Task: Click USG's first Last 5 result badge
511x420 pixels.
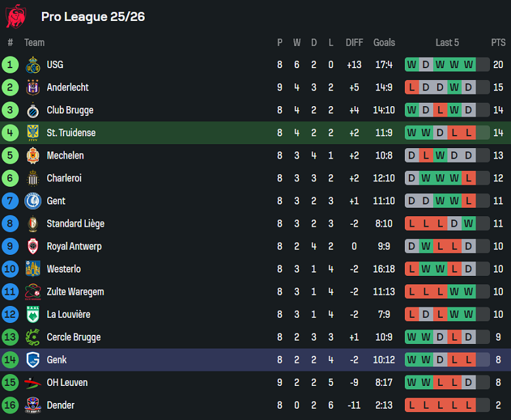Action: (x=411, y=65)
